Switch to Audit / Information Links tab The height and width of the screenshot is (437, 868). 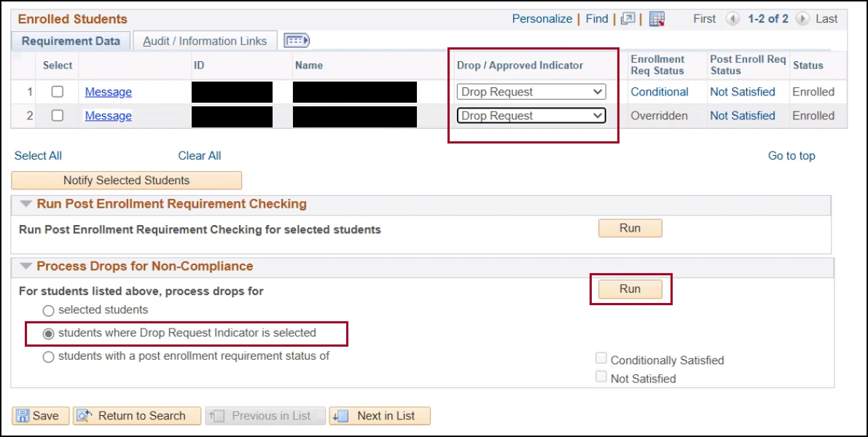point(205,41)
